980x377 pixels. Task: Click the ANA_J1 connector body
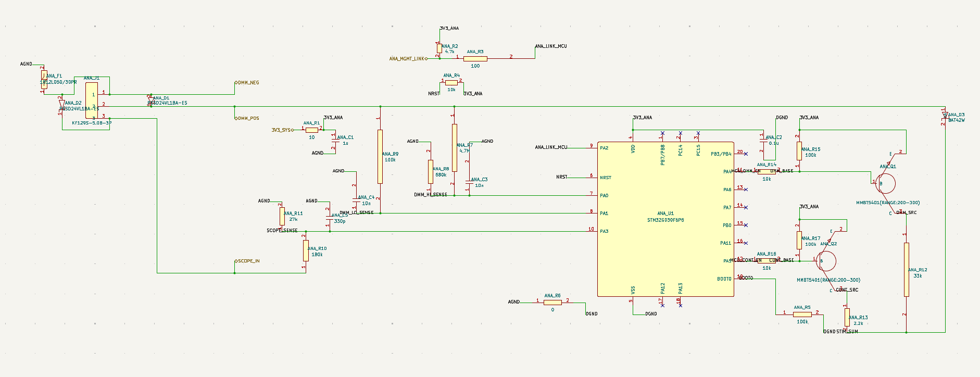(92, 100)
